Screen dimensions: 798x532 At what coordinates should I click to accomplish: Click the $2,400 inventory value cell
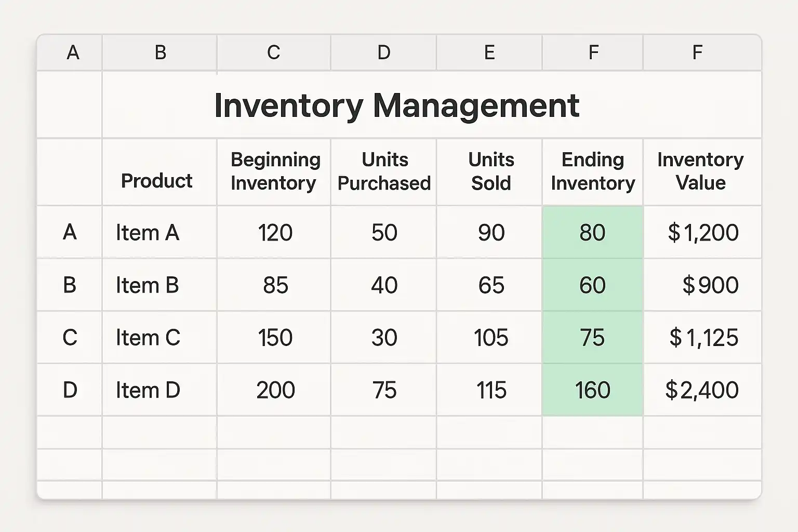(x=702, y=390)
